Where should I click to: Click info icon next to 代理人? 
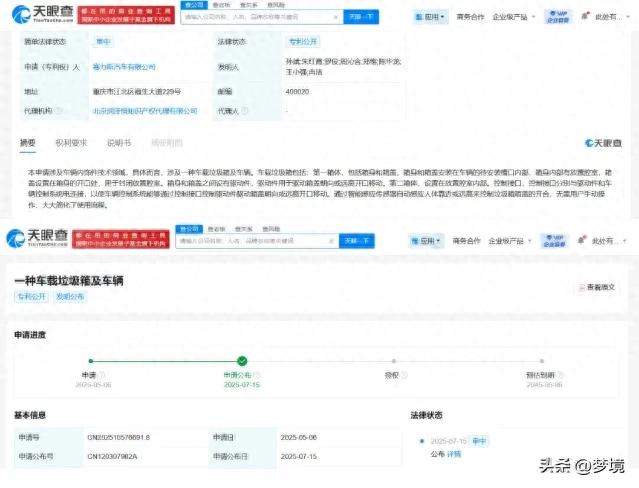(245, 110)
